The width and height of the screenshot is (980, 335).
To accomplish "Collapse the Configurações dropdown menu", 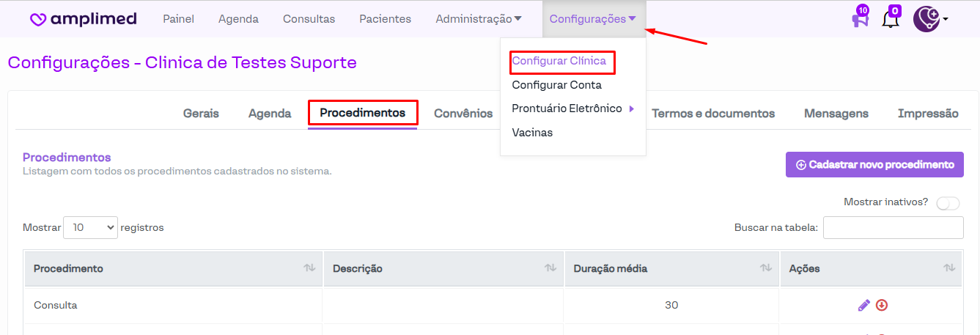I will [593, 19].
